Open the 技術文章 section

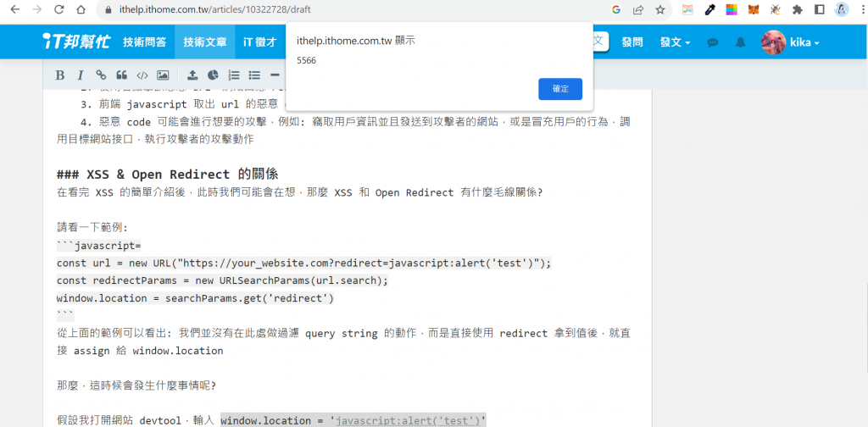point(205,42)
